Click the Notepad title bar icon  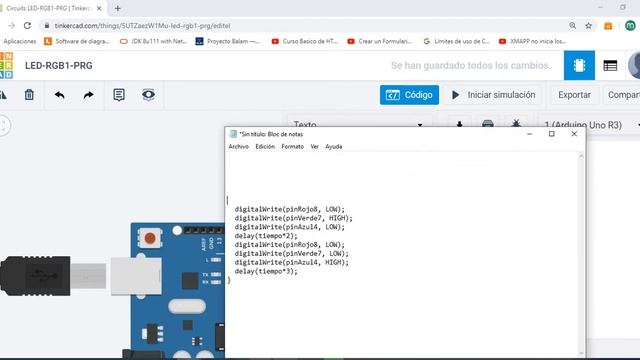pyautogui.click(x=233, y=134)
